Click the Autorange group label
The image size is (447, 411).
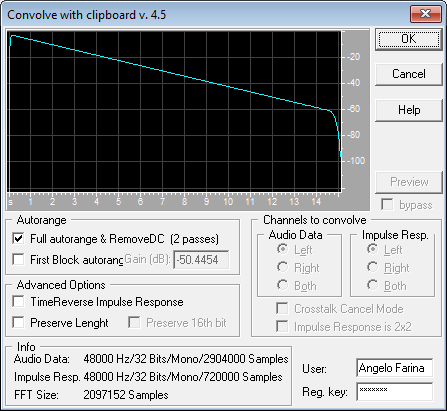pyautogui.click(x=41, y=220)
